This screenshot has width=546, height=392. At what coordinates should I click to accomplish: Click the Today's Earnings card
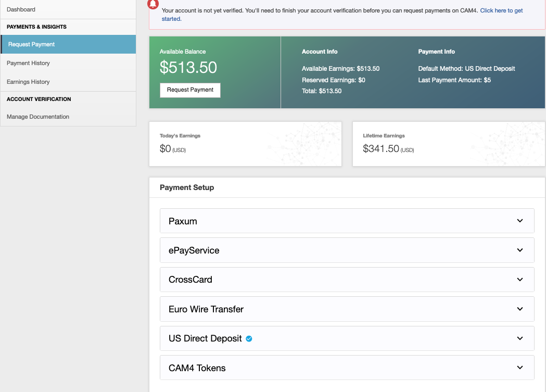pyautogui.click(x=245, y=144)
